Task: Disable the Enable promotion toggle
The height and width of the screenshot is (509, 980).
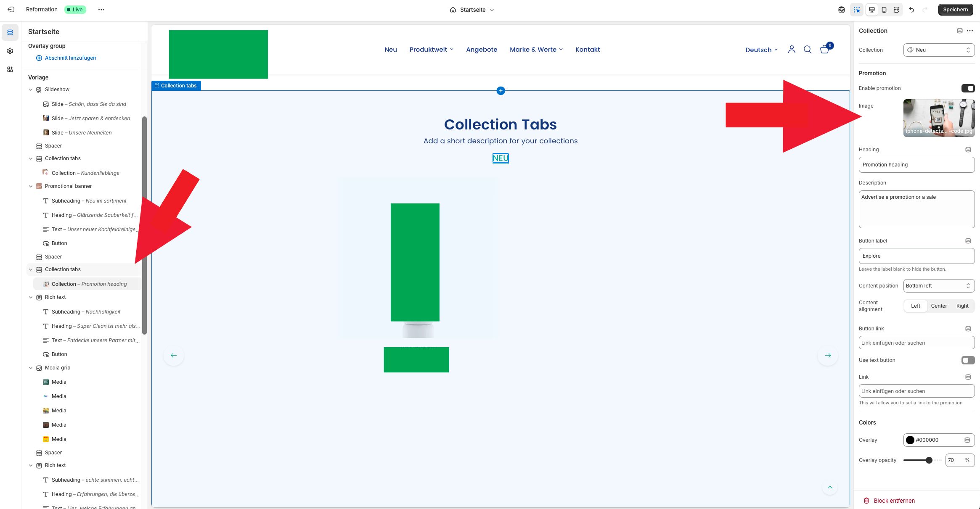Action: point(968,88)
